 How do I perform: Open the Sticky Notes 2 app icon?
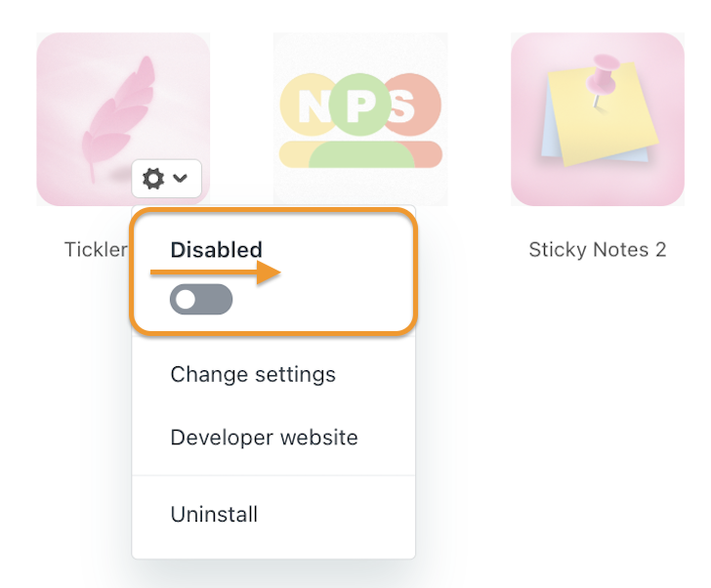tap(597, 119)
